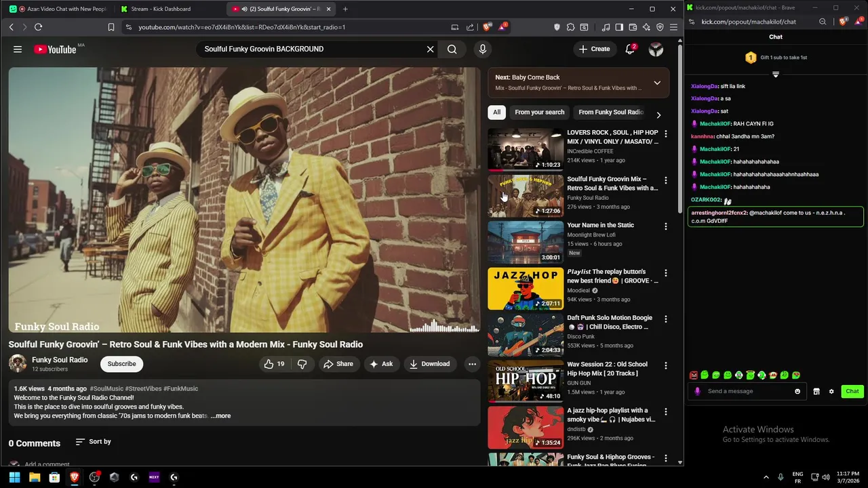Screen dimensions: 868x488
Task: Open emoji picker in Kick chat
Action: 797,391
